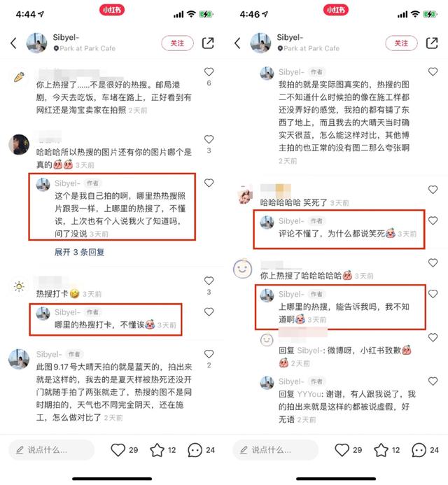Follow Sibyel- with left 关注 button
Image resolution: width=448 pixels, height=485 pixels.
coord(178,43)
